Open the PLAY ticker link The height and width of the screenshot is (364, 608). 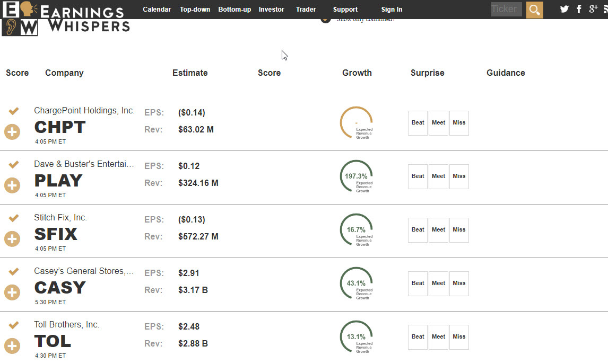coord(58,181)
